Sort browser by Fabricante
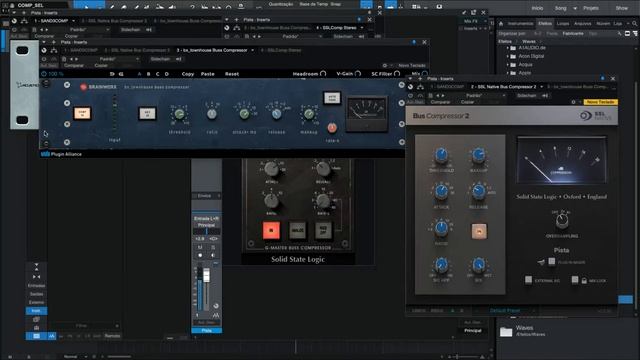The width and height of the screenshot is (640, 360). (573, 33)
